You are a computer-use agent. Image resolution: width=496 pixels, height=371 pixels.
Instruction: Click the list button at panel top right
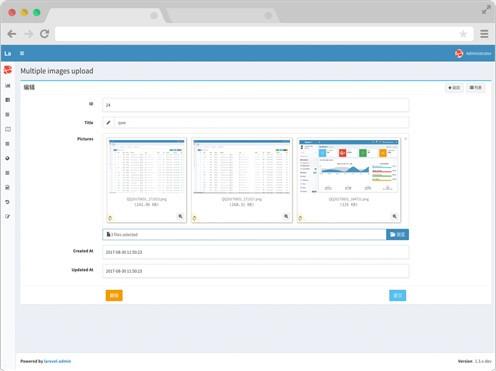475,88
